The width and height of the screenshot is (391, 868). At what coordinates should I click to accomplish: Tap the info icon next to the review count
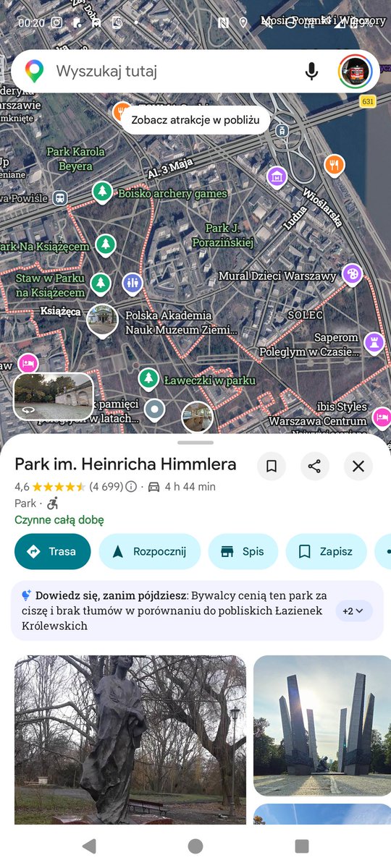tap(131, 487)
